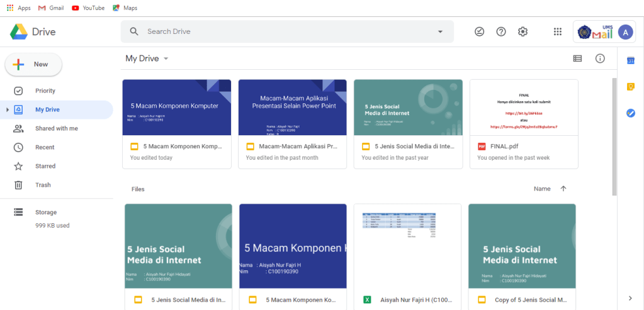Image resolution: width=644 pixels, height=310 pixels.
Task: Open Google Tasks side panel icon
Action: click(631, 113)
